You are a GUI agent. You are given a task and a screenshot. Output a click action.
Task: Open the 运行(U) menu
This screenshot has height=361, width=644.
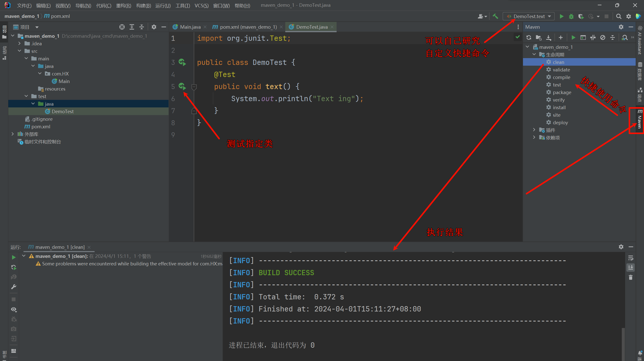pos(163,6)
